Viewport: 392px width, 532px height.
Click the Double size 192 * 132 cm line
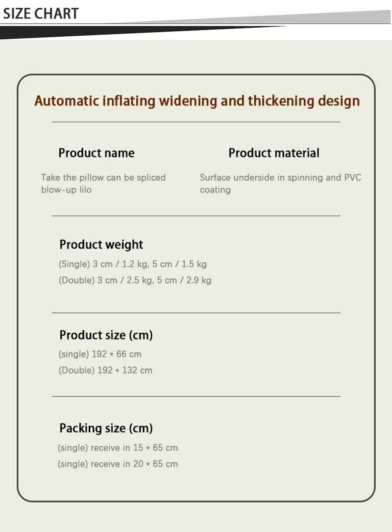point(105,370)
